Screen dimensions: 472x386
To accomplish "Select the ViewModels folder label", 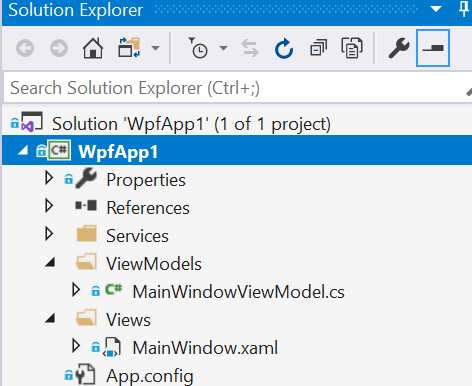I will 154,264.
